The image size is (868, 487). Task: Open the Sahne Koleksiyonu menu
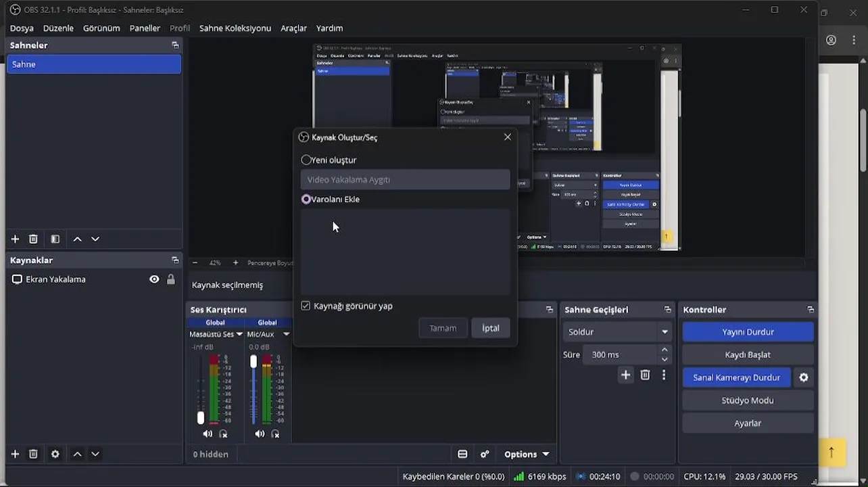[x=235, y=28]
